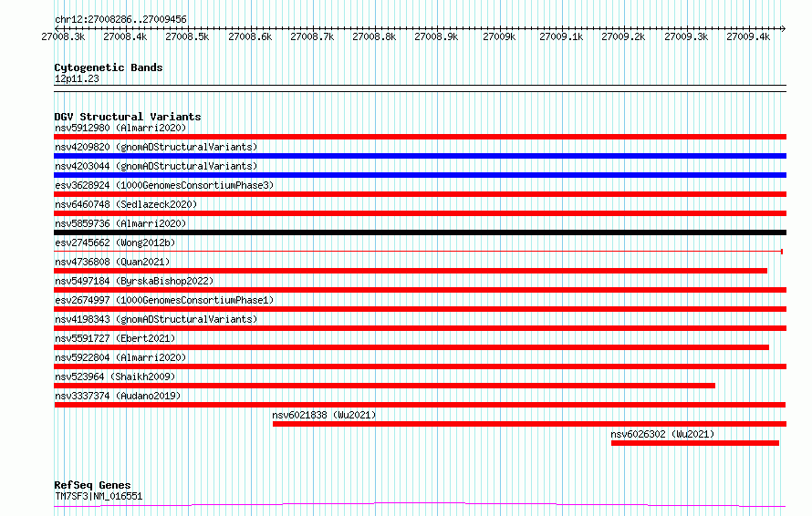Click the nsv523964 (Shaikh2009) label
Viewport: 812px width, 516px height.
point(115,377)
